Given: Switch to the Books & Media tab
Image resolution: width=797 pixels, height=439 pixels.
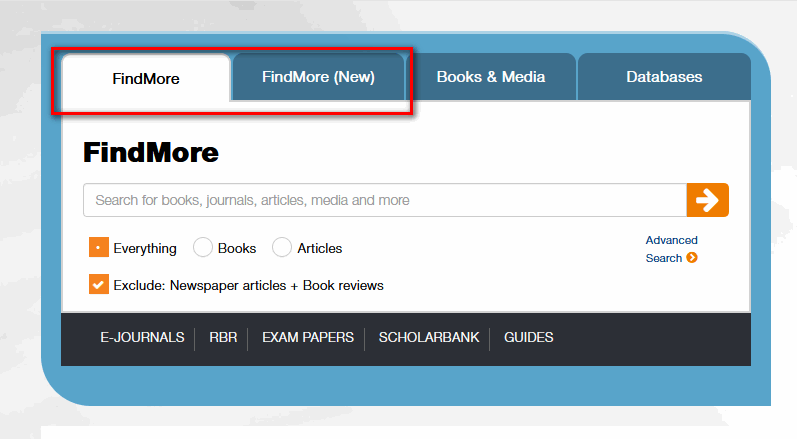Looking at the screenshot, I should 491,77.
